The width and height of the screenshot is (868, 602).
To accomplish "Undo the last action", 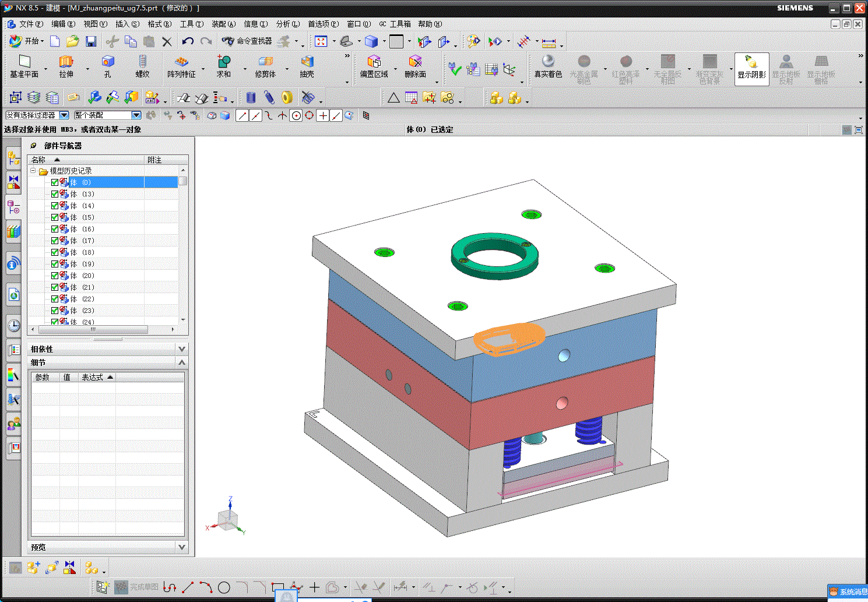I will tap(187, 41).
